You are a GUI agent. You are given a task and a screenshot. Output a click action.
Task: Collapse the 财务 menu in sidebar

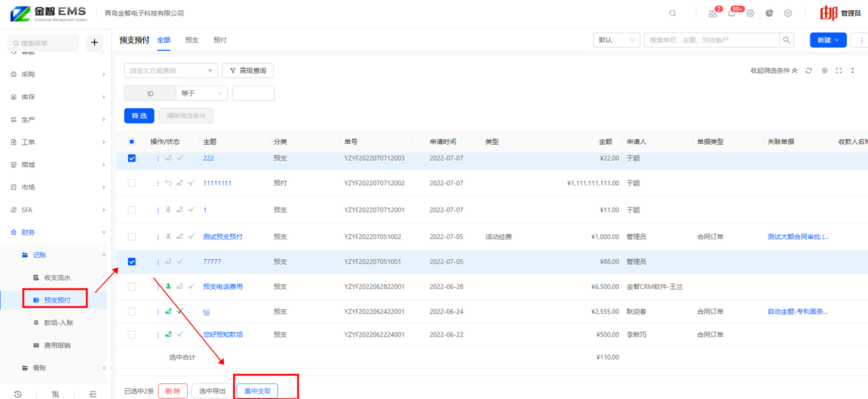(x=54, y=232)
